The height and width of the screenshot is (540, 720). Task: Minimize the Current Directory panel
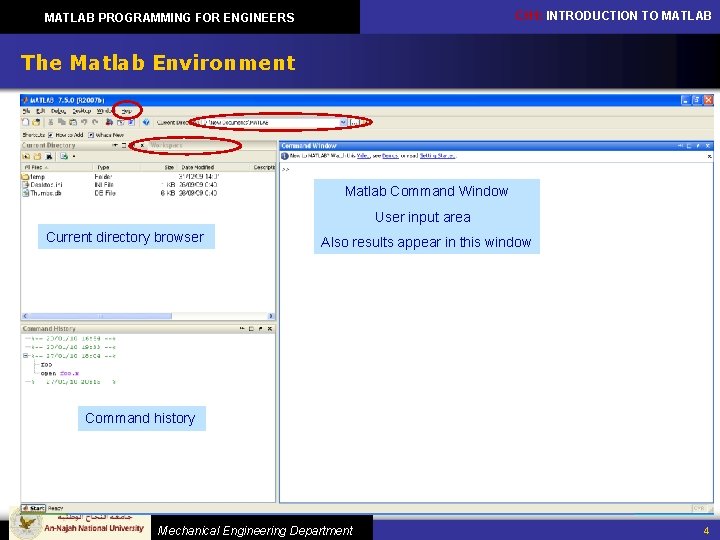point(115,145)
